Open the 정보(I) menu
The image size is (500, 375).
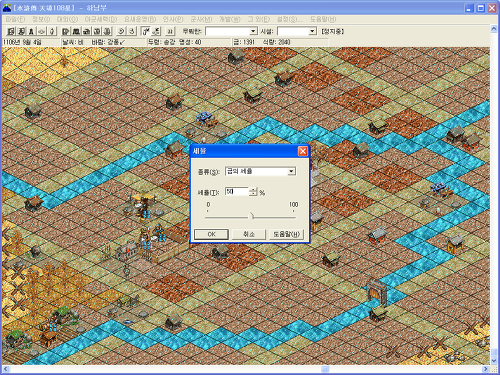(x=41, y=19)
